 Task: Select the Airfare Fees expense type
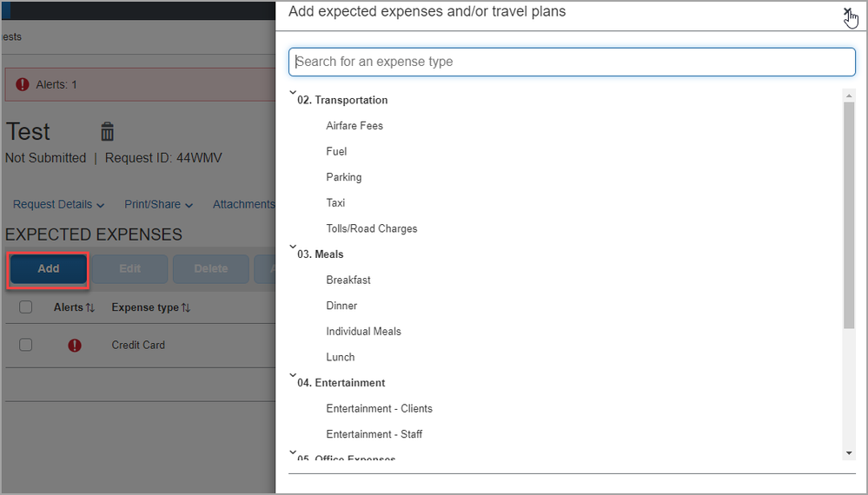point(354,126)
